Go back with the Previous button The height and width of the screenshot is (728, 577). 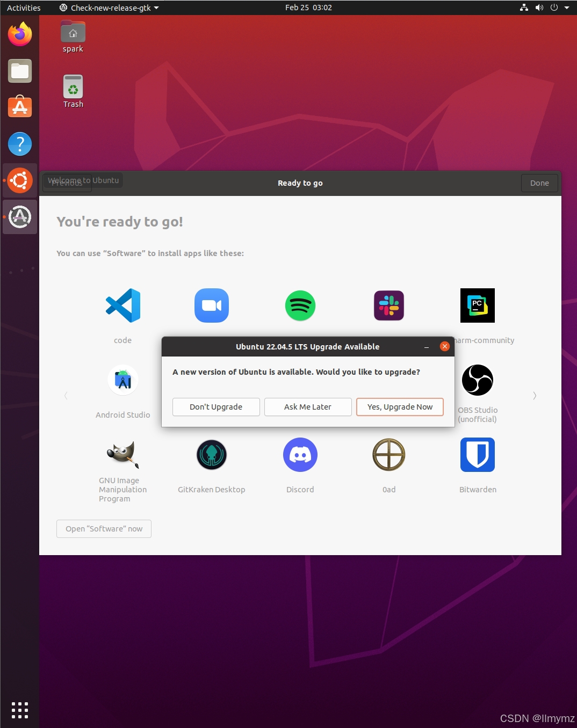pyautogui.click(x=67, y=183)
